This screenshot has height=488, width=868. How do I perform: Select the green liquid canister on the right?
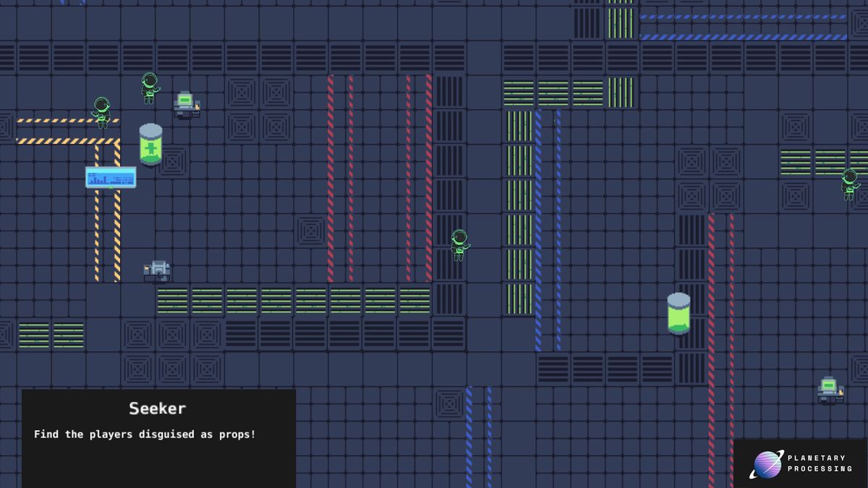[x=678, y=314]
